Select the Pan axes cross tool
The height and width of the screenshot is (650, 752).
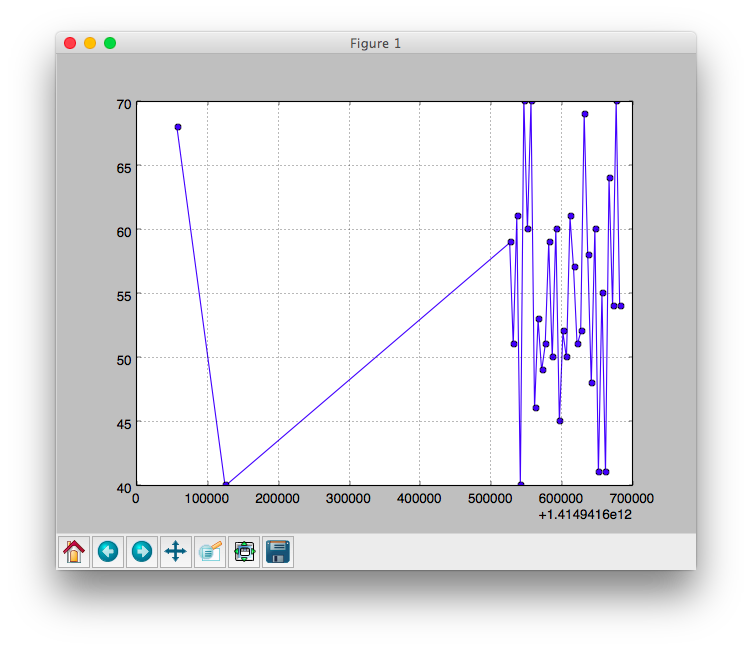176,552
